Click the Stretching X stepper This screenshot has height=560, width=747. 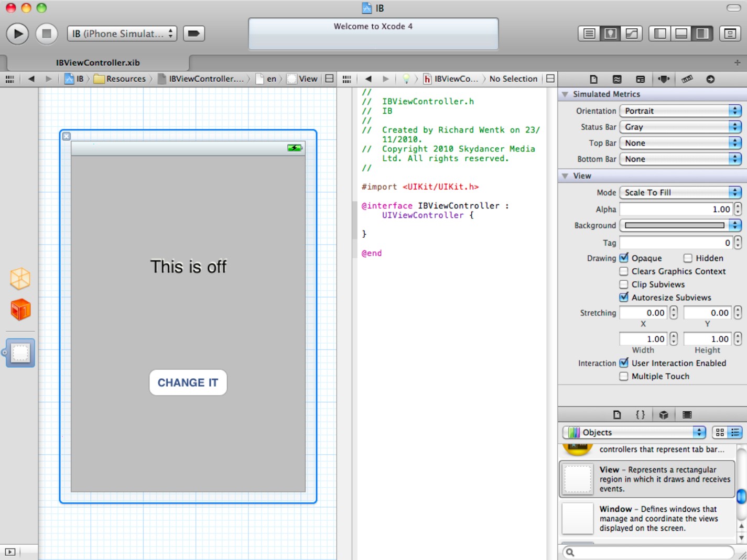click(x=674, y=313)
